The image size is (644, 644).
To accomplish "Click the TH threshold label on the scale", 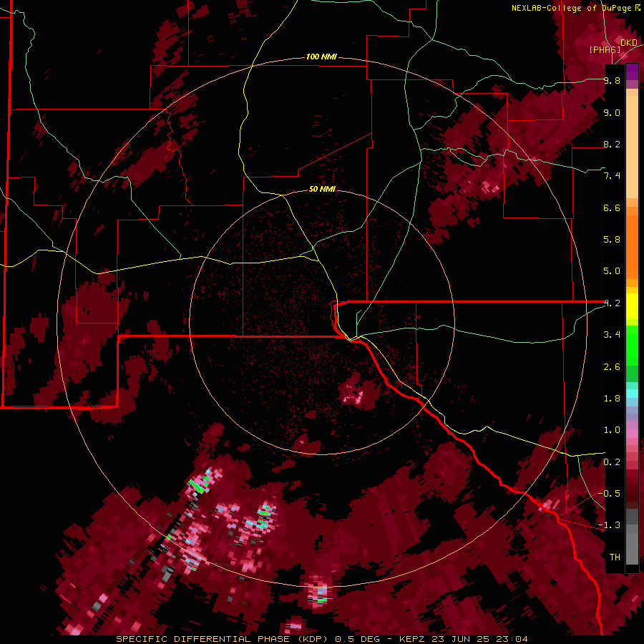I will tap(615, 557).
